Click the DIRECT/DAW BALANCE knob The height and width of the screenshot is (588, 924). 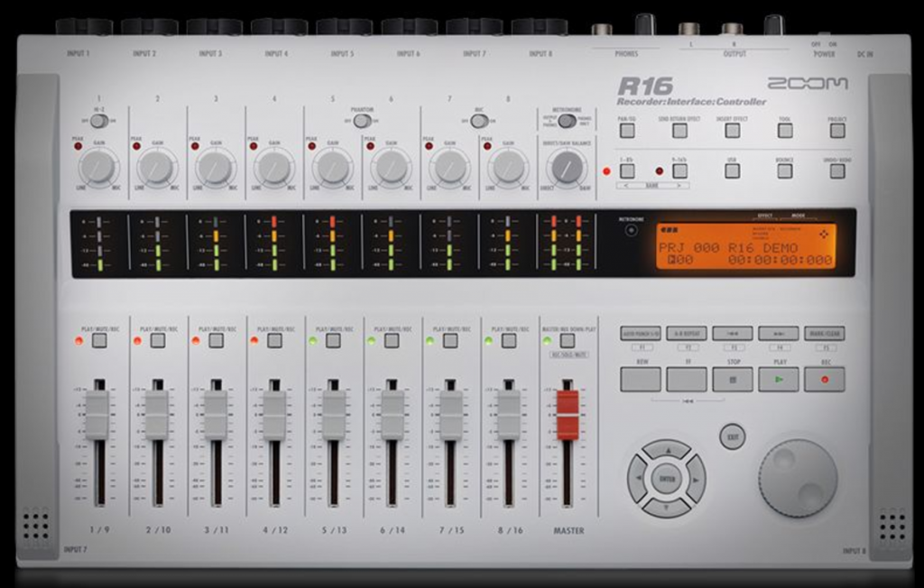(x=567, y=168)
